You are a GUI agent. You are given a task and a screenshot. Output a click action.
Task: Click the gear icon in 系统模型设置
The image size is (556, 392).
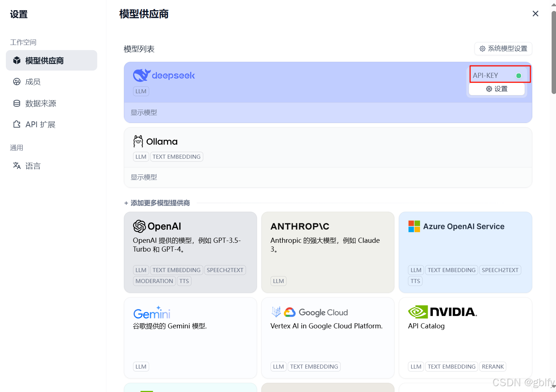[x=483, y=49]
